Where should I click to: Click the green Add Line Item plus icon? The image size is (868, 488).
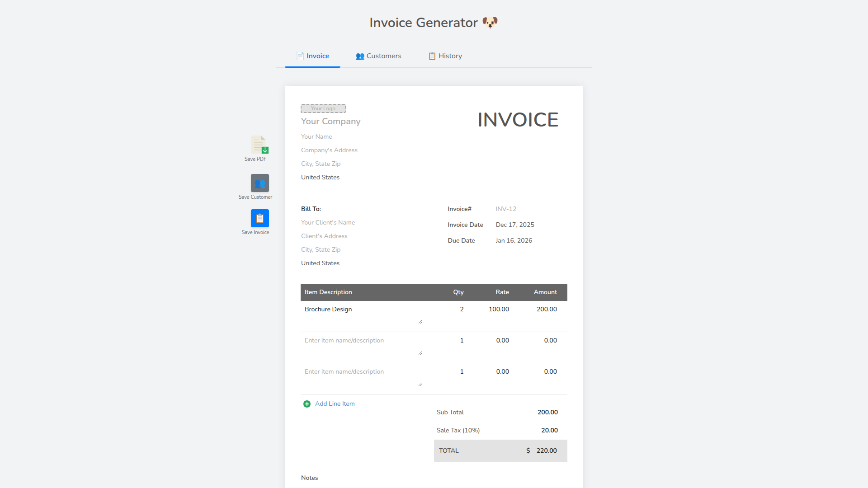coord(307,404)
